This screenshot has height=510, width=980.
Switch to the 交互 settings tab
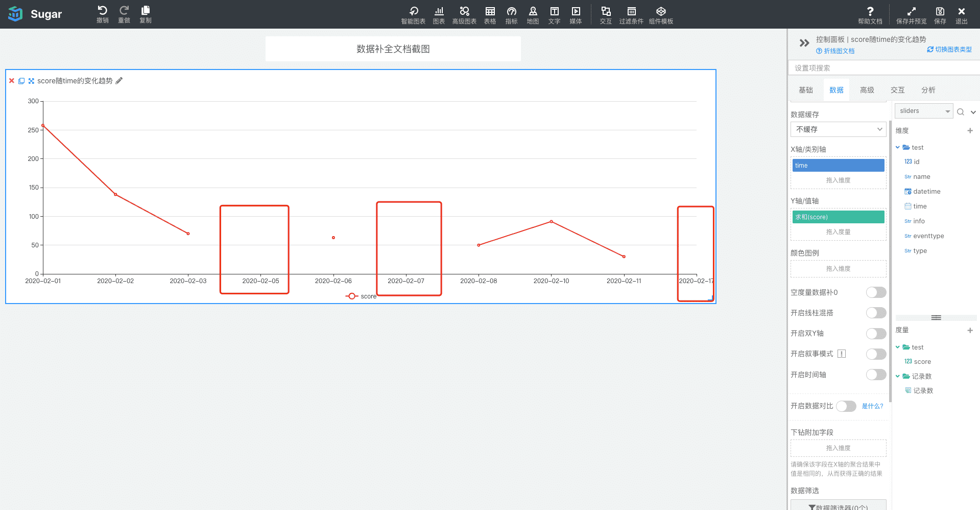[x=898, y=90]
